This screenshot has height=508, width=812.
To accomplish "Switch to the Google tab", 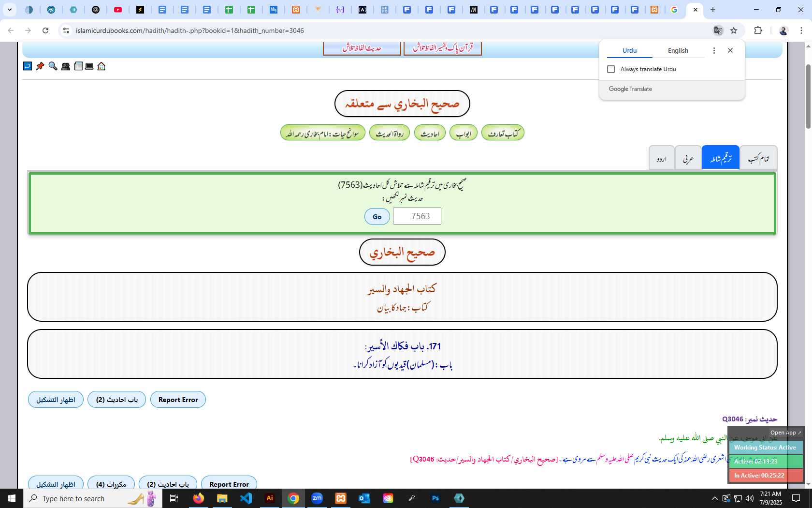I will tap(674, 10).
